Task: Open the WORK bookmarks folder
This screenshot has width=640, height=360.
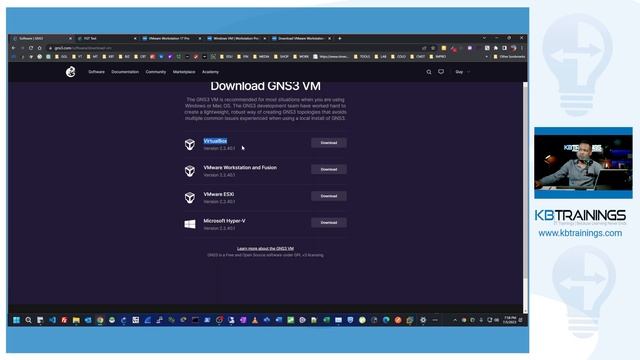Action: tap(301, 57)
